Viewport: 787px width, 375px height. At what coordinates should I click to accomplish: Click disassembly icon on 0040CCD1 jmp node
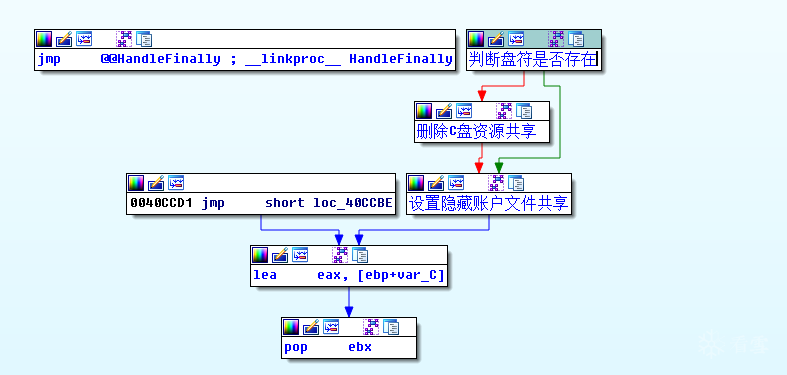[176, 183]
